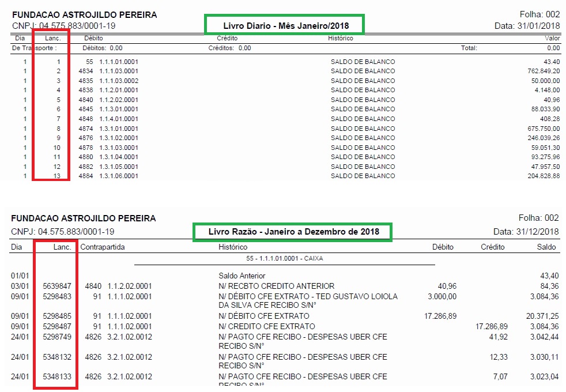
Task: Select the balance 3.030,11
Action: tap(544, 357)
